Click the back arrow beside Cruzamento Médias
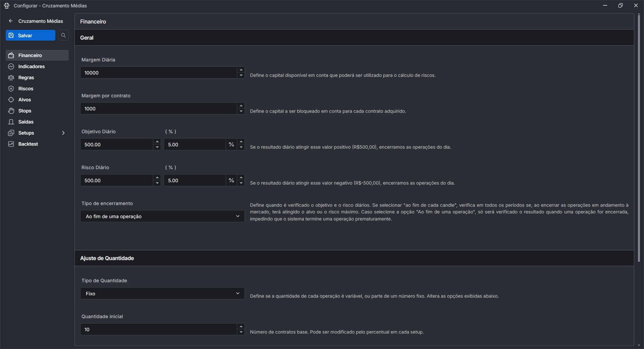Viewport: 644px width, 349px height. (11, 21)
